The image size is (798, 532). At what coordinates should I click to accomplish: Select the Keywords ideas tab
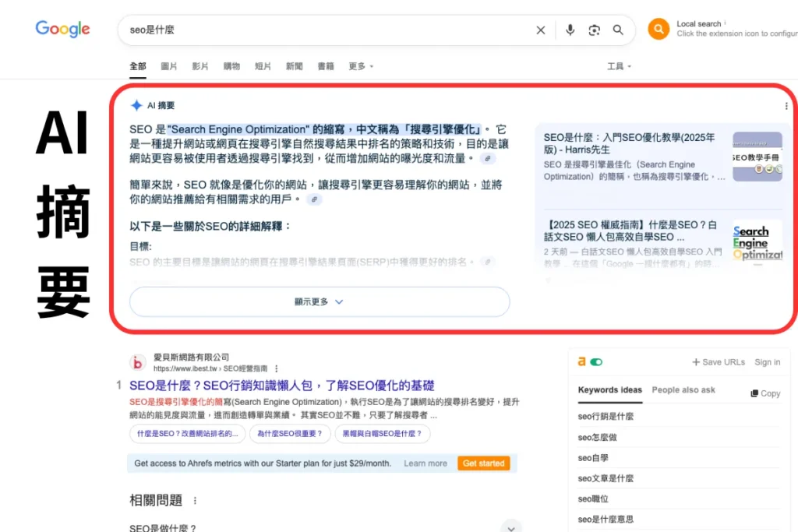coord(609,390)
